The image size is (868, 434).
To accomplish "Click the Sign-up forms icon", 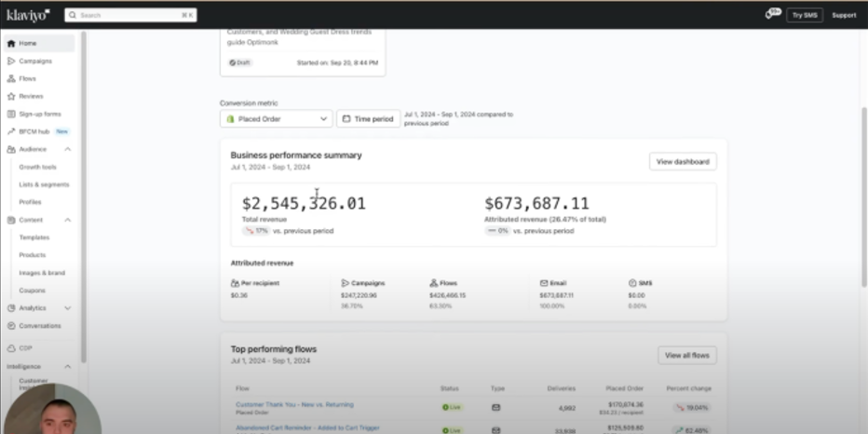I will [x=11, y=114].
